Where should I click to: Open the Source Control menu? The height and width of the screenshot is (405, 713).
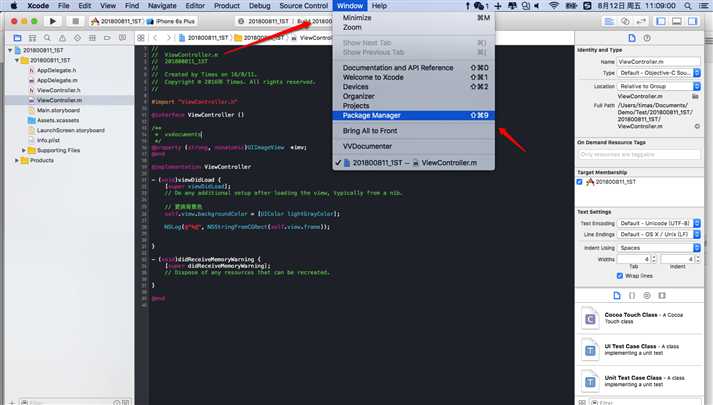pos(303,6)
